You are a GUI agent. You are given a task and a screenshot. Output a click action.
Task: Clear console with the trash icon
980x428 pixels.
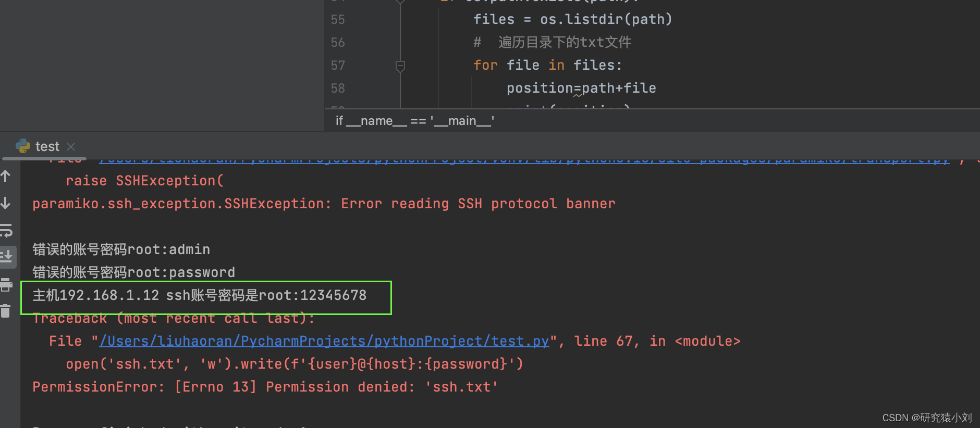click(6, 311)
